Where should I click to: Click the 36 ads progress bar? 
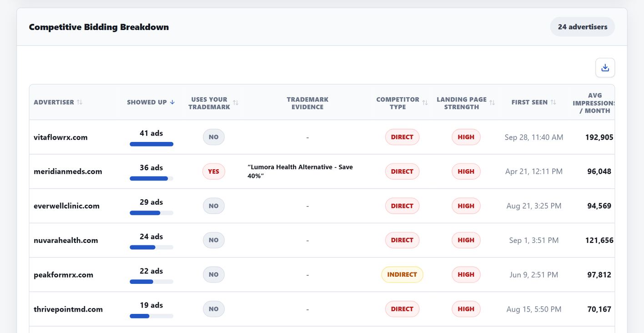(151, 179)
